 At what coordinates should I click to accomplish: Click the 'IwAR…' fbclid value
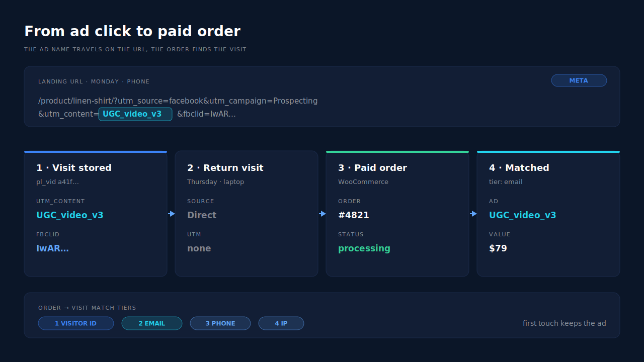[x=52, y=248]
